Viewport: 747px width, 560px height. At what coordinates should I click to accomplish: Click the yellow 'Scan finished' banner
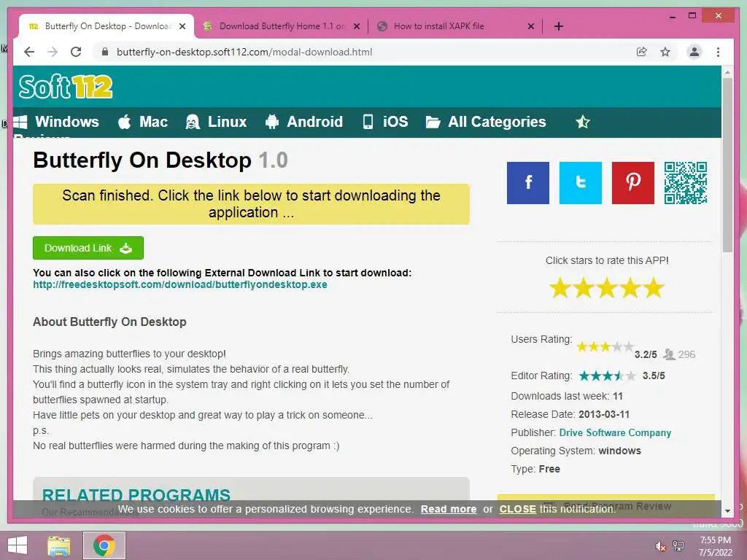[251, 204]
